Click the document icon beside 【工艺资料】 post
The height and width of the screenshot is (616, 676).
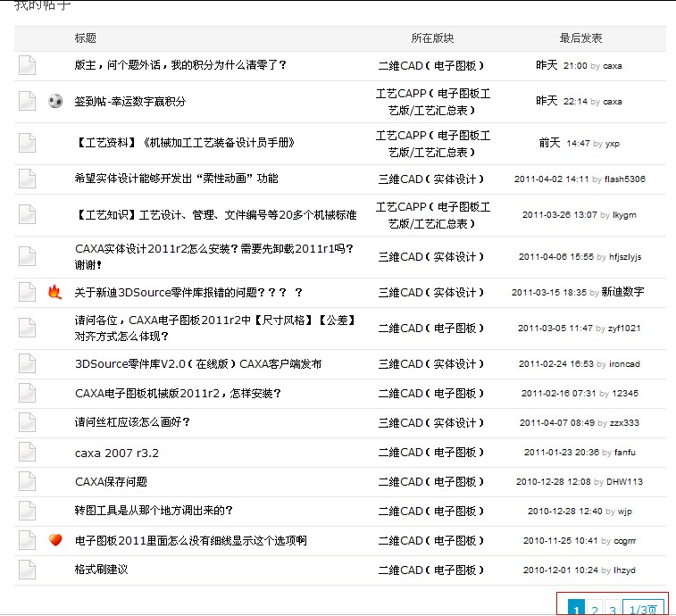click(27, 143)
